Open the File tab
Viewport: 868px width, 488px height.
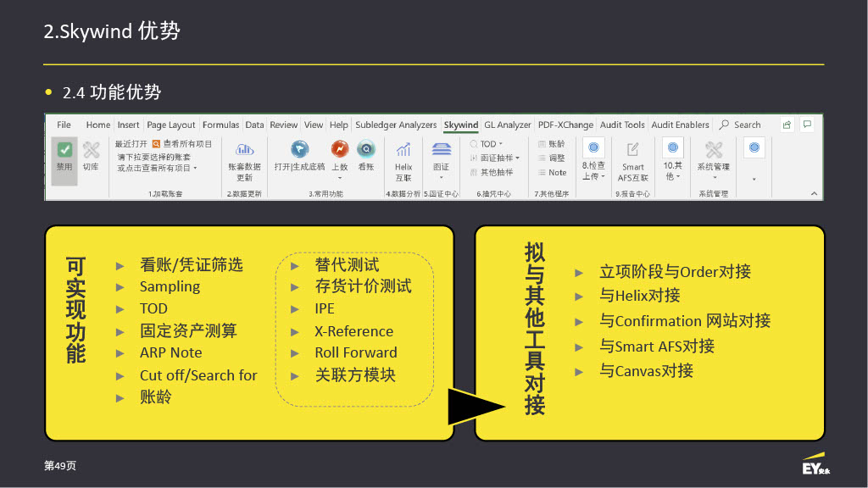tap(64, 125)
